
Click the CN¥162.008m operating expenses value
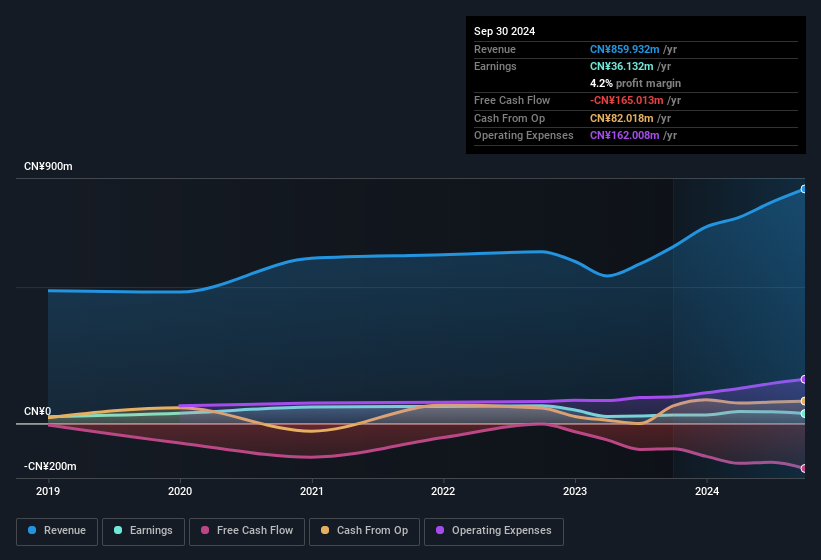pyautogui.click(x=624, y=136)
